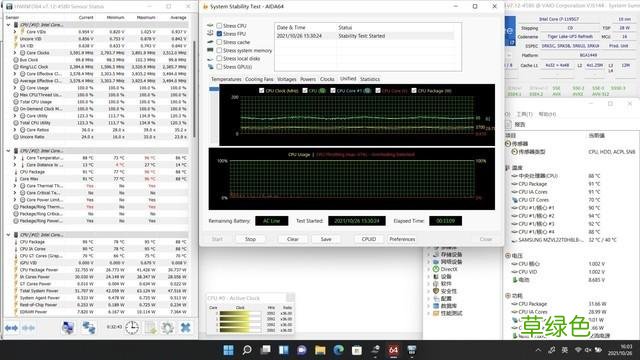640x360 pixels.
Task: Open Microsoft Edge from taskbar
Action: tap(338, 350)
